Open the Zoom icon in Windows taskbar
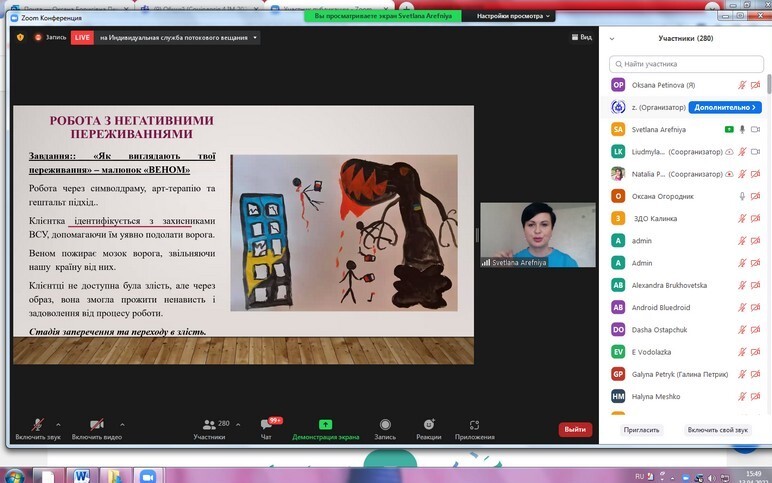Screen dimensions: 772x483 [147, 476]
